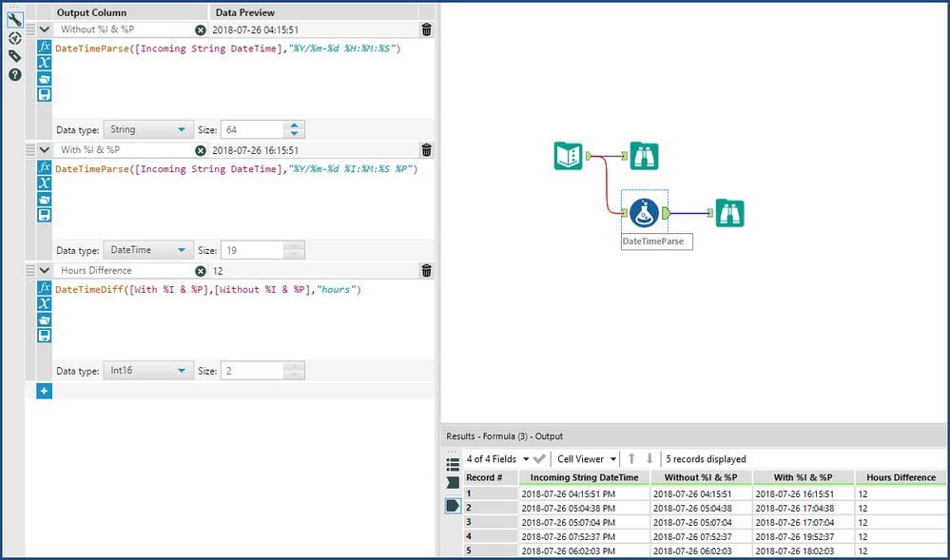This screenshot has width=950, height=560.
Task: Select cell '2018-07-26 17:04:38'
Action: [x=804, y=509]
